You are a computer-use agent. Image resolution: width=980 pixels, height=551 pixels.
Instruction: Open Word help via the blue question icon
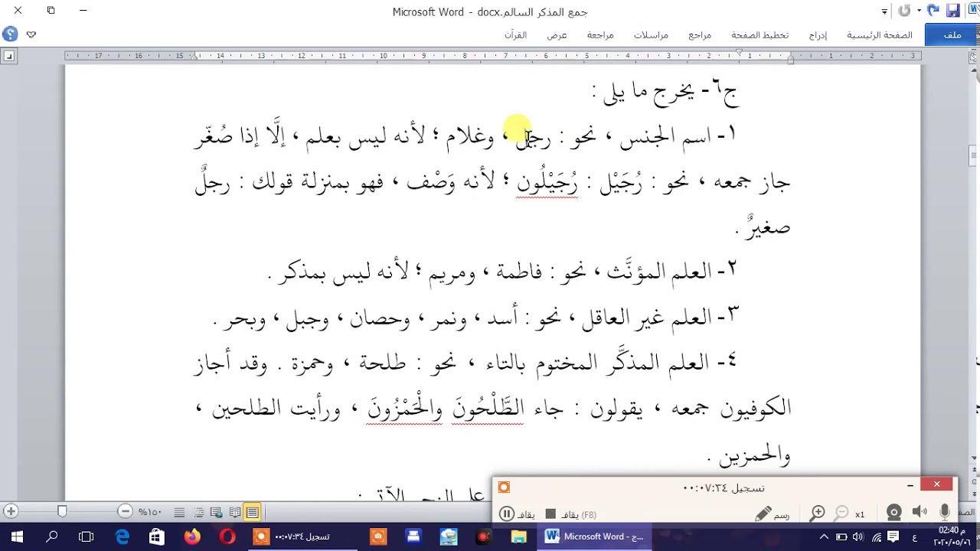(10, 34)
